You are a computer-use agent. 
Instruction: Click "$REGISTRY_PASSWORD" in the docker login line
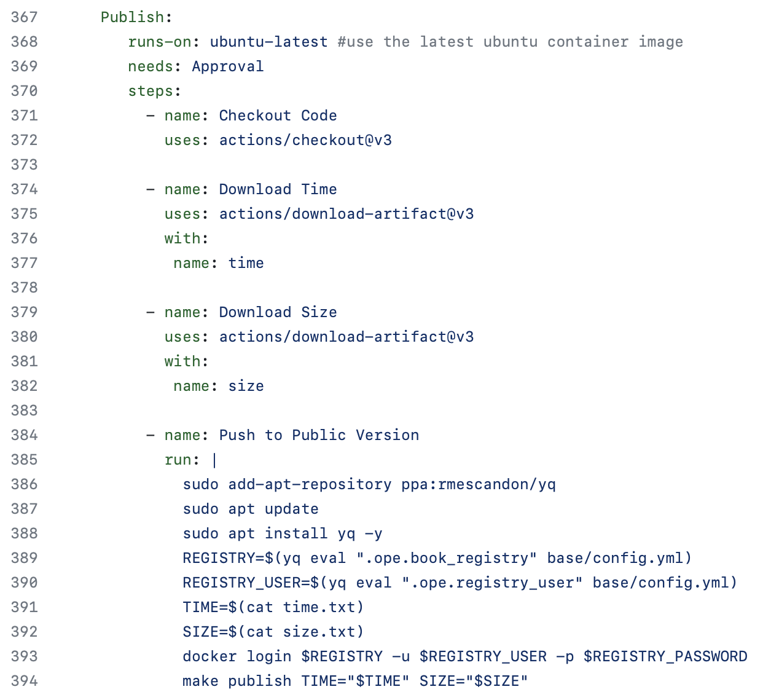coord(665,656)
